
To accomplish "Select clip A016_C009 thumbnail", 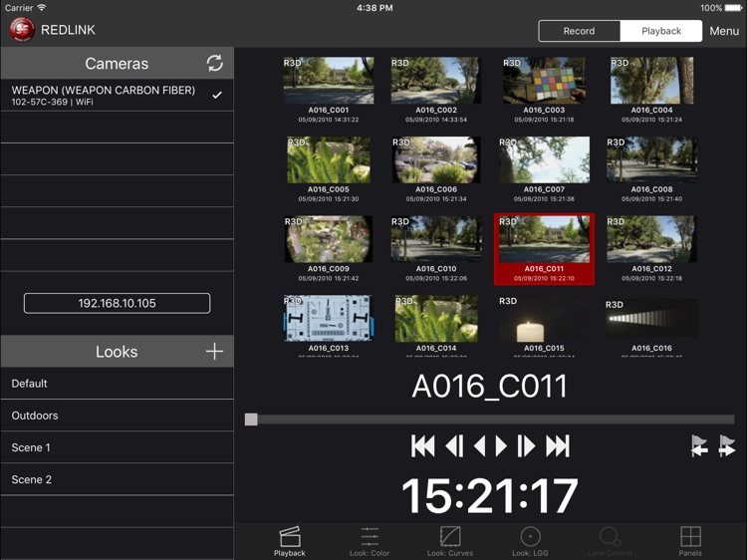I will [x=329, y=239].
